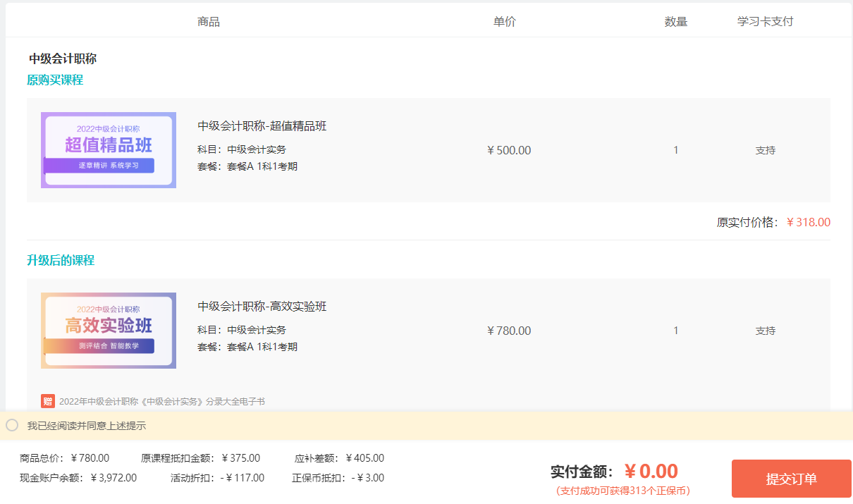Click the 正保币抵扣 -¥3.00 amount
Image resolution: width=853 pixels, height=504 pixels.
[x=368, y=478]
